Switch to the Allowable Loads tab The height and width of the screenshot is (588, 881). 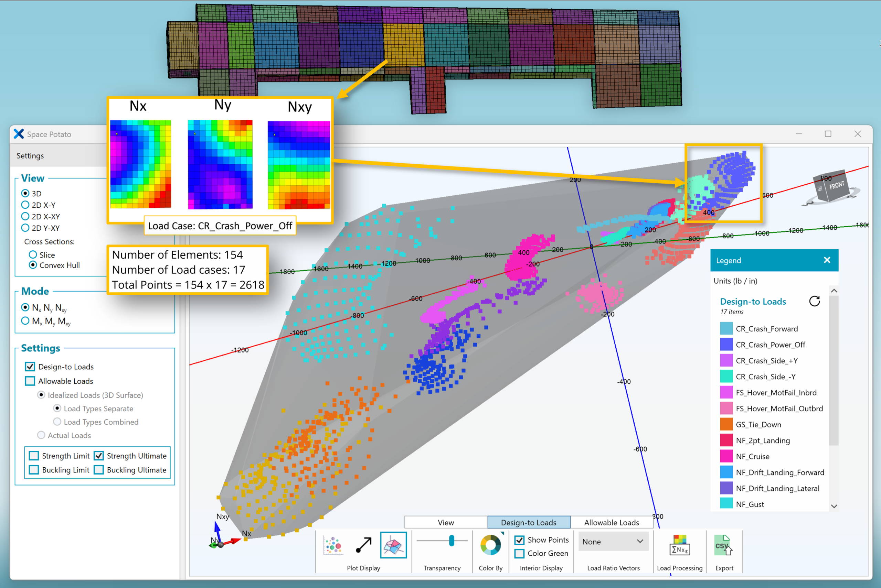pos(612,522)
